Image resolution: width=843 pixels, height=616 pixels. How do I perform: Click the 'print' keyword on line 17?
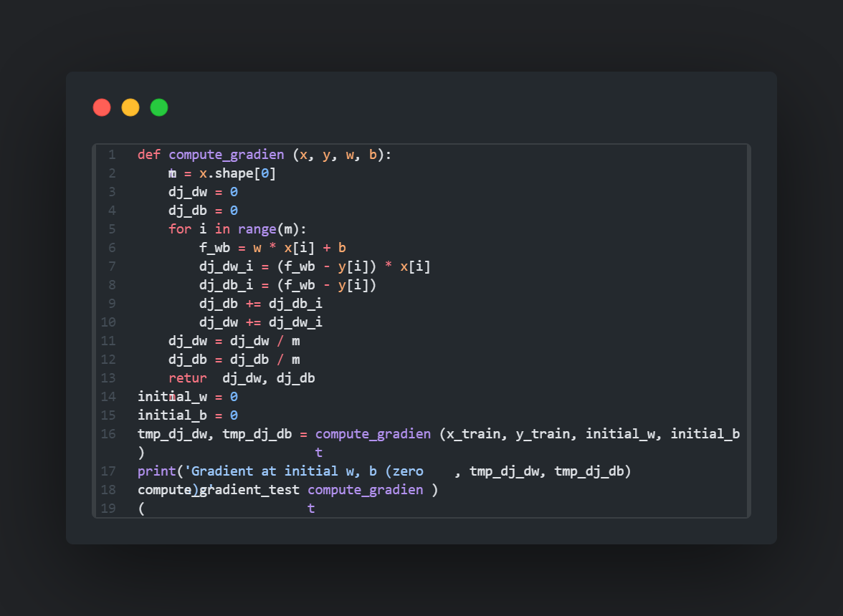[x=156, y=471]
